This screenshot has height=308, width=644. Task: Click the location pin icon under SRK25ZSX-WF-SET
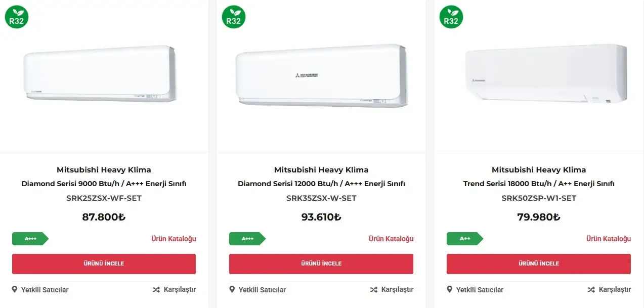click(x=15, y=289)
